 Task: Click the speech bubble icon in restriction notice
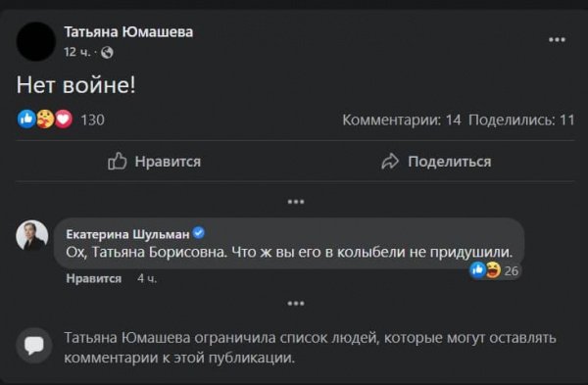[34, 346]
